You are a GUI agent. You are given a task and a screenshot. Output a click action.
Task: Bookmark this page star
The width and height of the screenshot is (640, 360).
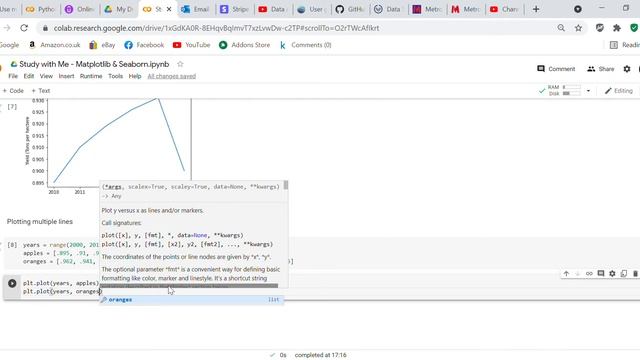click(x=578, y=28)
